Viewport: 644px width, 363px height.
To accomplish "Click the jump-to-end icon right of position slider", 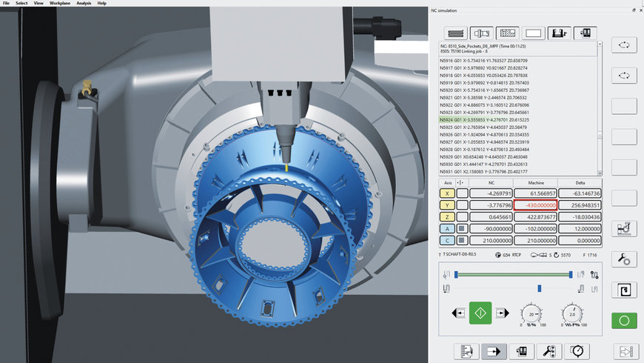I will tap(581, 289).
